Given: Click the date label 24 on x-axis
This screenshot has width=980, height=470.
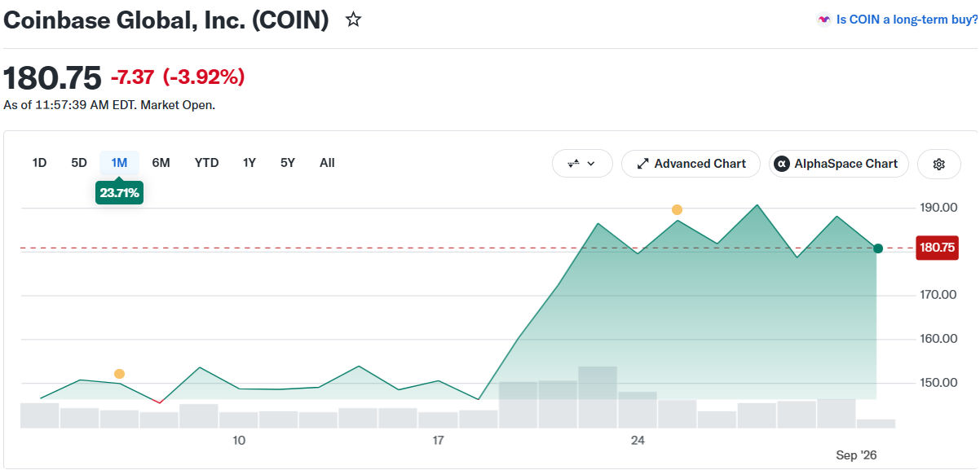Looking at the screenshot, I should point(638,441).
